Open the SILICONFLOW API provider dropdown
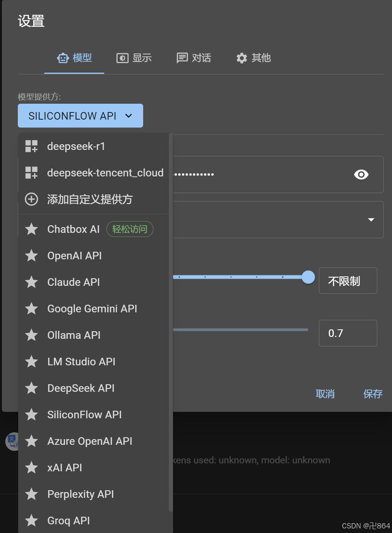 [x=80, y=115]
